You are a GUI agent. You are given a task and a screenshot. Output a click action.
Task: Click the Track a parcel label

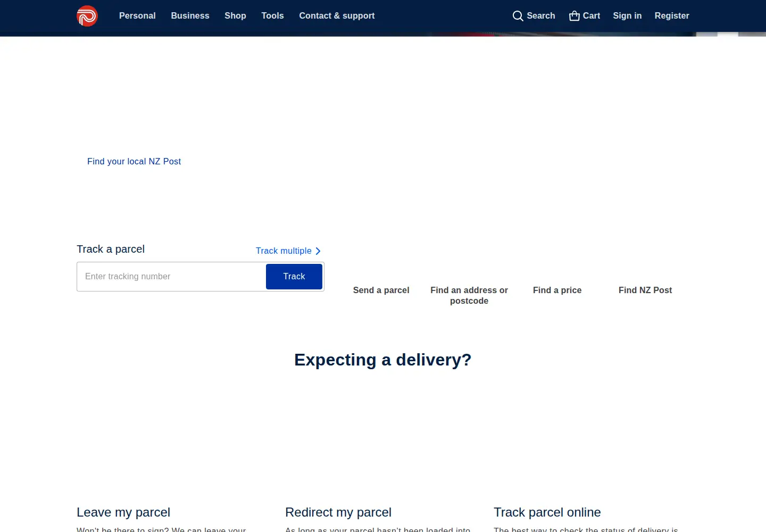point(111,249)
